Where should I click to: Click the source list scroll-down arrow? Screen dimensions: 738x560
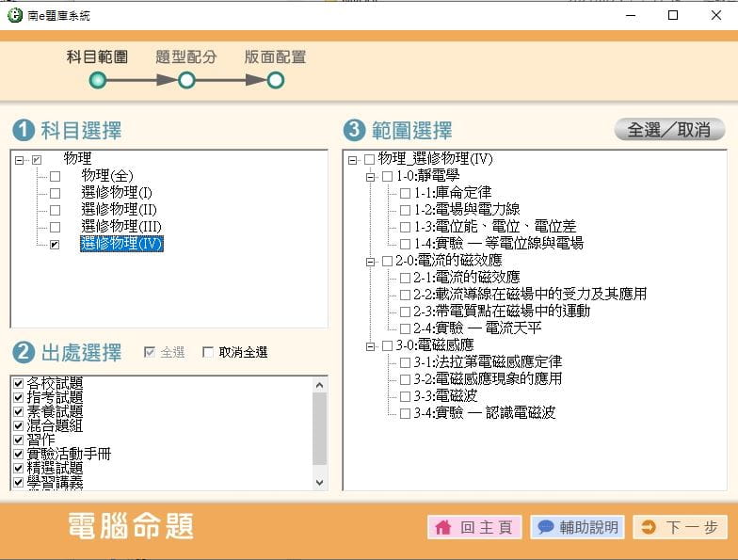point(320,483)
